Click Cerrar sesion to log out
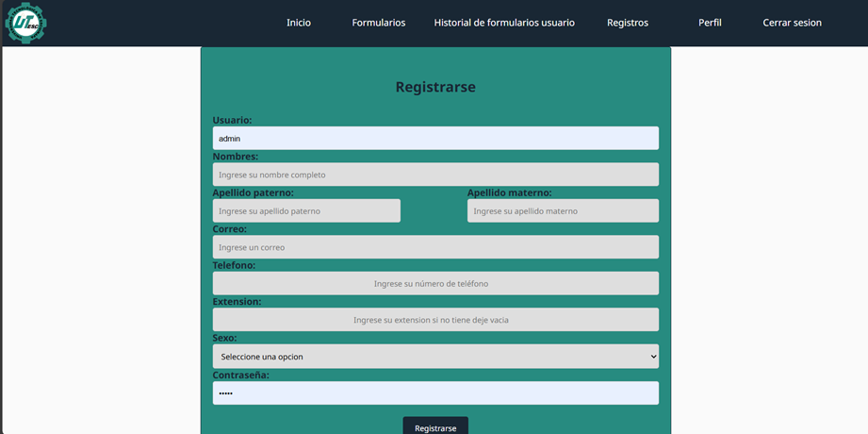The width and height of the screenshot is (868, 434). pos(792,23)
